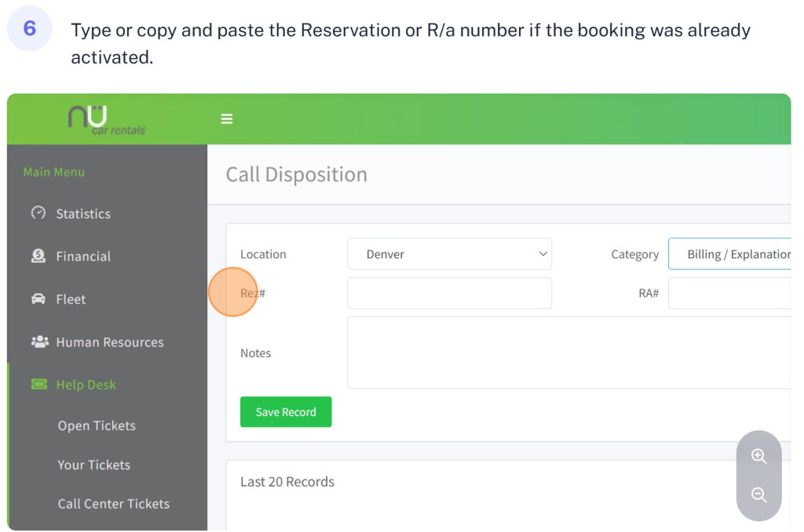Select Open Tickets under Help Desk
This screenshot has height=532, width=804.
coord(97,425)
